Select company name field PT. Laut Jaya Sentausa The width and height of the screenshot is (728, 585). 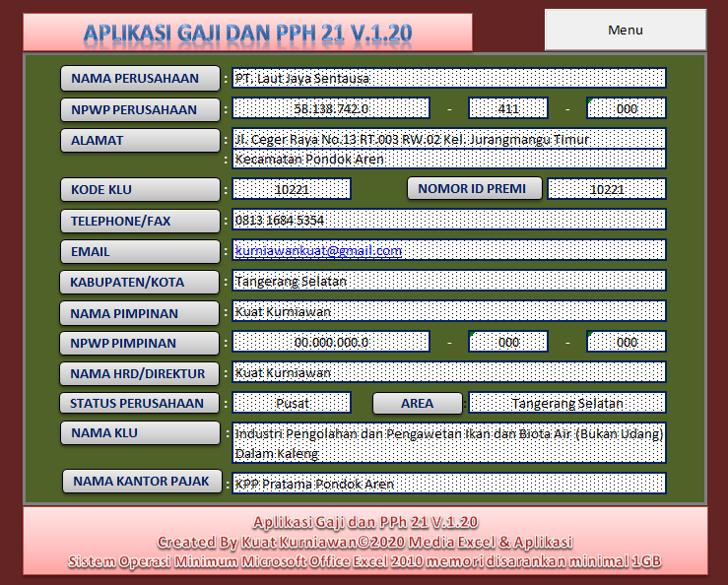(449, 78)
